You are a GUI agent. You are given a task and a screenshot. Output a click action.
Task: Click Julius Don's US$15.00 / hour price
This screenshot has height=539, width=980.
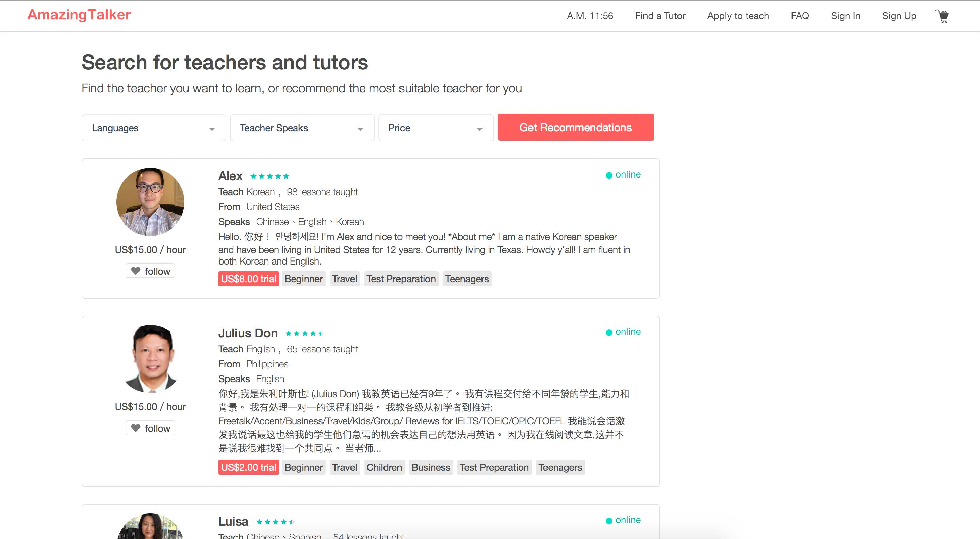(150, 407)
